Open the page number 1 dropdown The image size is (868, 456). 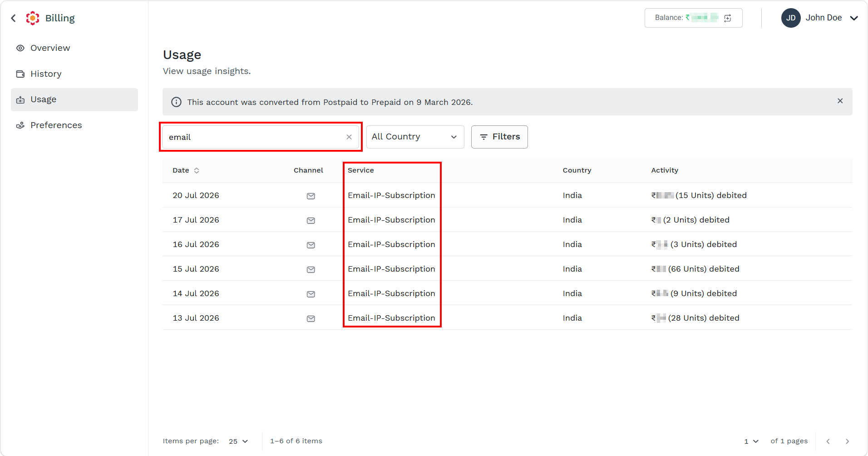[x=751, y=441]
